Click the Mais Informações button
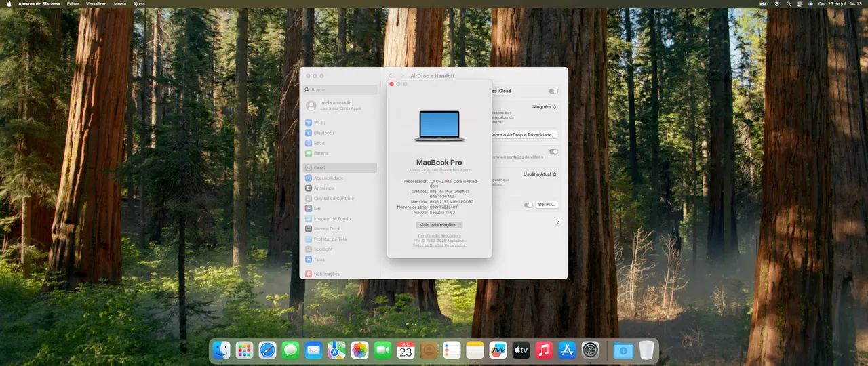Screen dimensions: 868x366 tap(439, 224)
